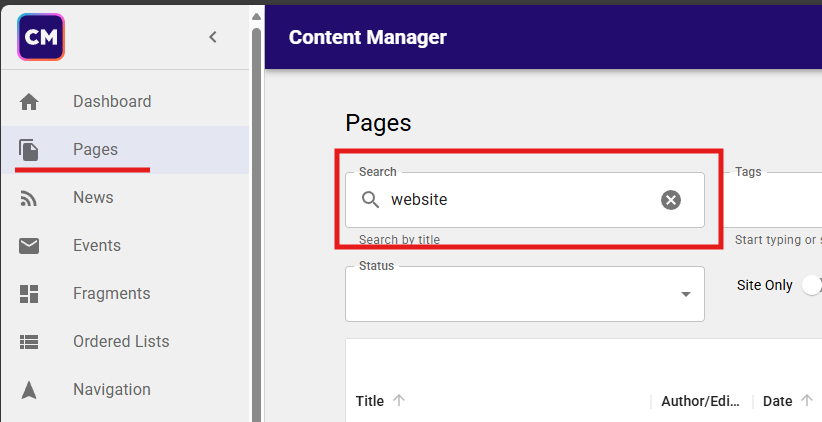This screenshot has height=422, width=822.
Task: Click the Ordered Lists icon
Action: (29, 342)
